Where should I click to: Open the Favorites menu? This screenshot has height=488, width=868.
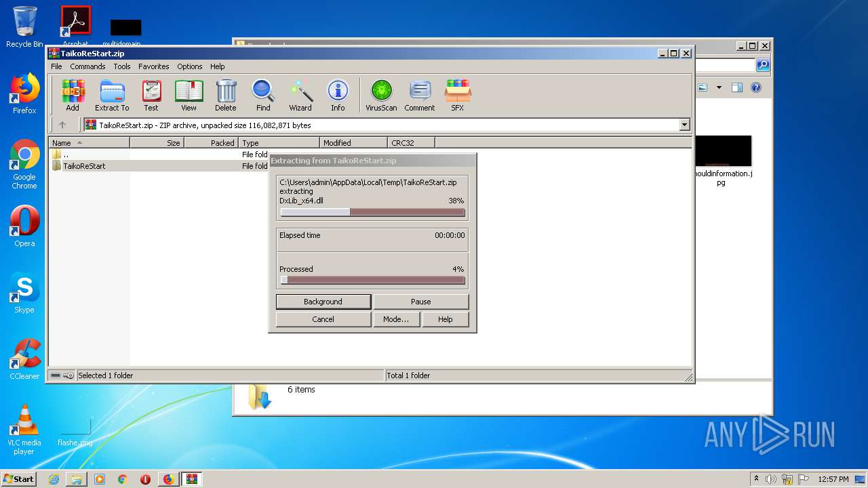[154, 66]
